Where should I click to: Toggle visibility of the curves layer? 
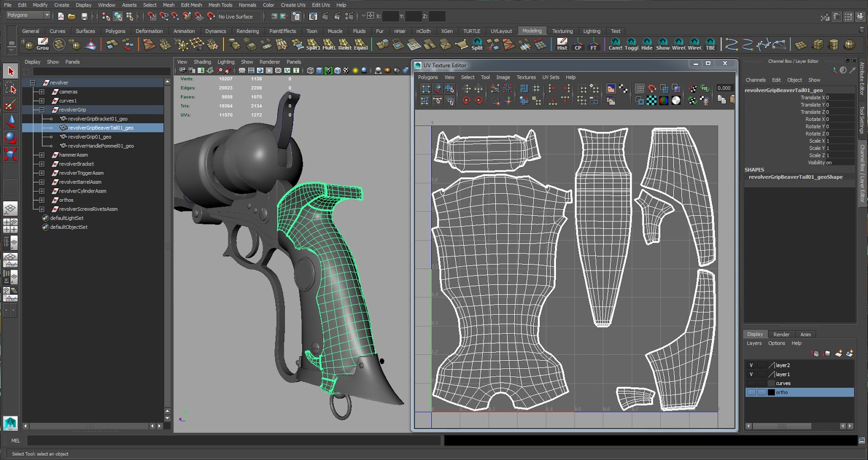click(751, 384)
